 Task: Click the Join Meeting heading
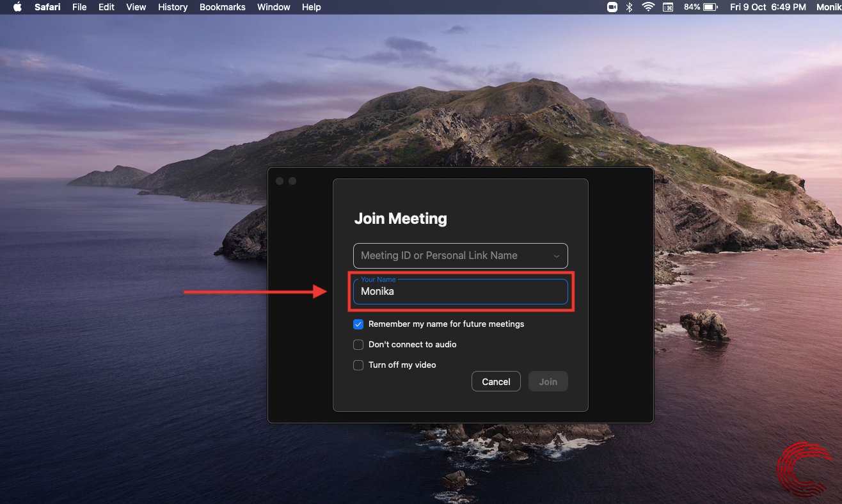pyautogui.click(x=401, y=219)
